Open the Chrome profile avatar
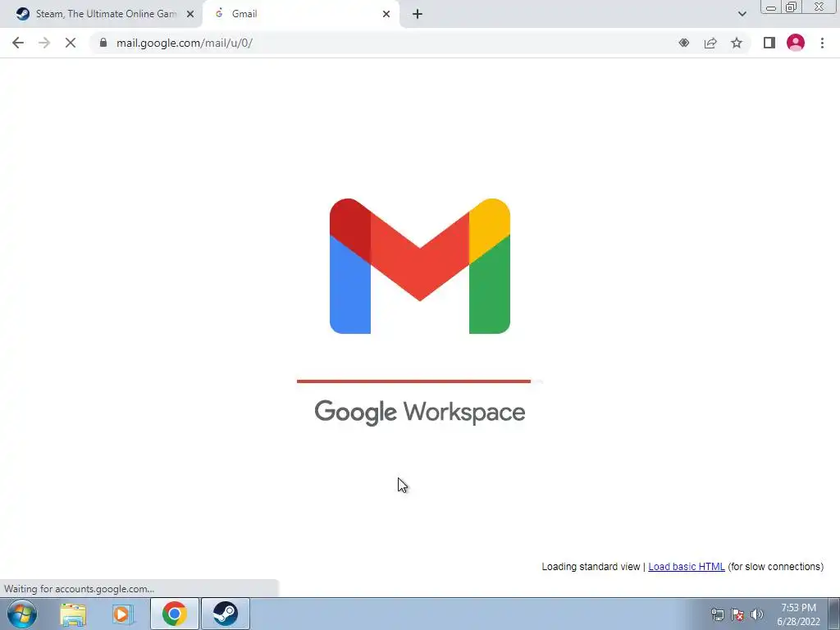The image size is (840, 630). 796,43
